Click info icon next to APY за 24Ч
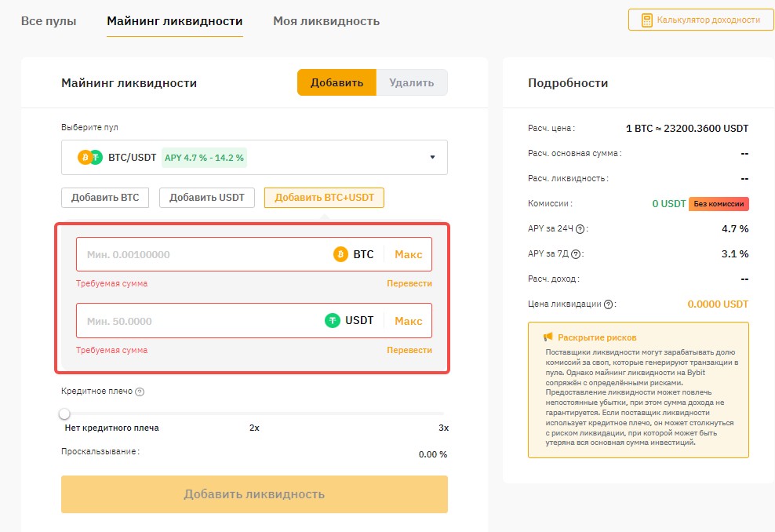The image size is (775, 532). point(580,229)
